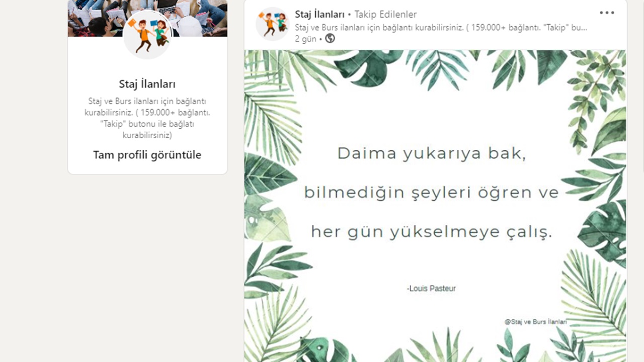Image resolution: width=644 pixels, height=362 pixels.
Task: Open the Staj İlanları author name in the post header
Action: [x=320, y=14]
